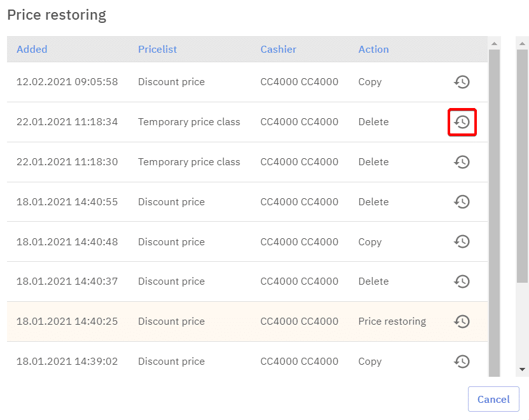Click restore icon for 18.01.2021 14:40:55 row
Viewport: 529px width, 420px height.
pos(462,202)
